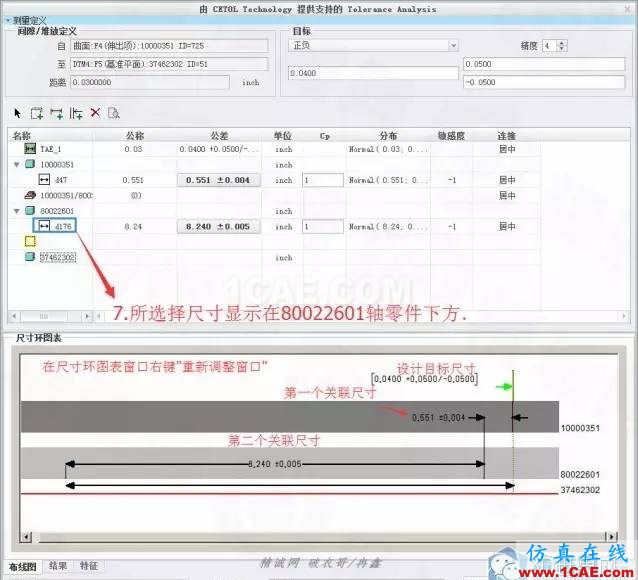
Task: Click the 自 surface reference field
Action: click(169, 46)
